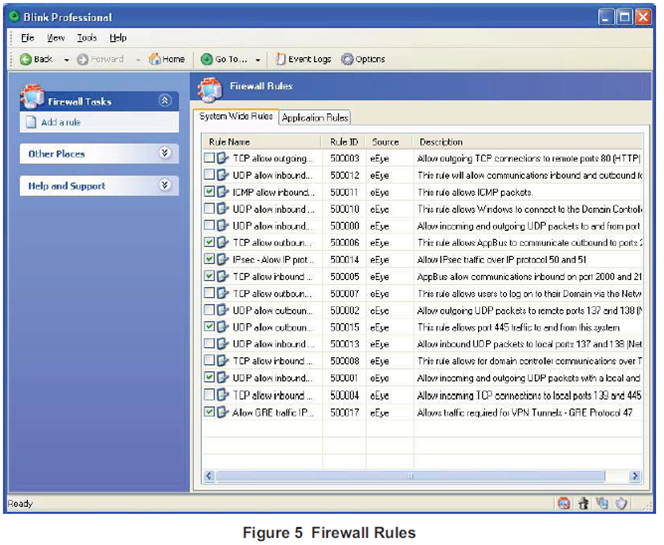
Task: Click the 'Ready' status bar text
Action: (20, 504)
